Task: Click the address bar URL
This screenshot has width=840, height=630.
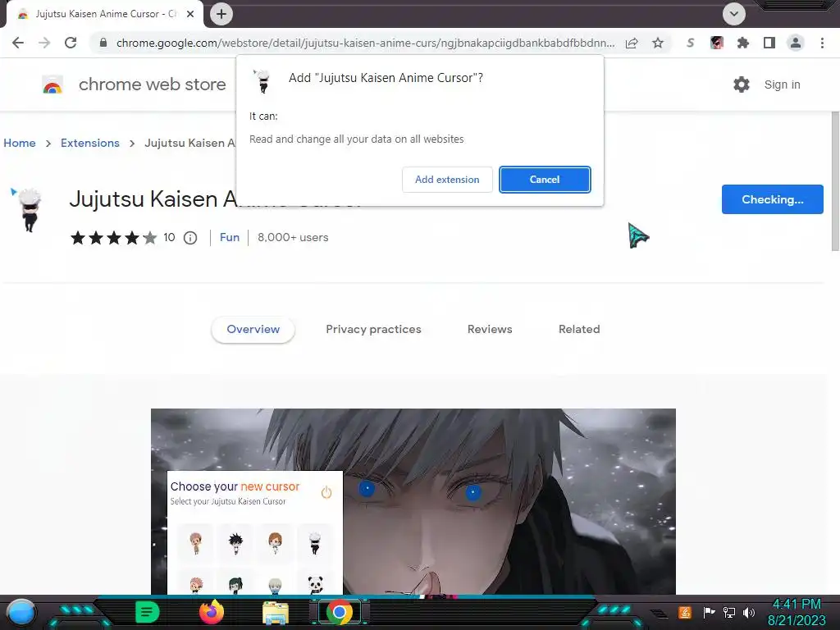Action: tap(365, 43)
